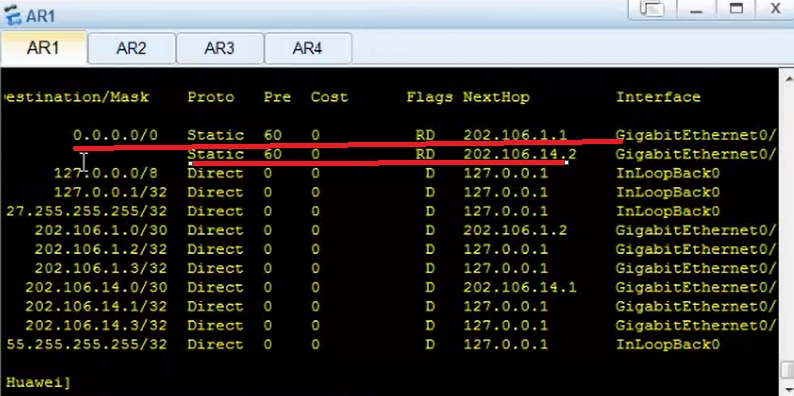Click the 255.255.255.255/32 destination in the last row
Image resolution: width=794 pixels, height=396 pixels.
point(87,344)
